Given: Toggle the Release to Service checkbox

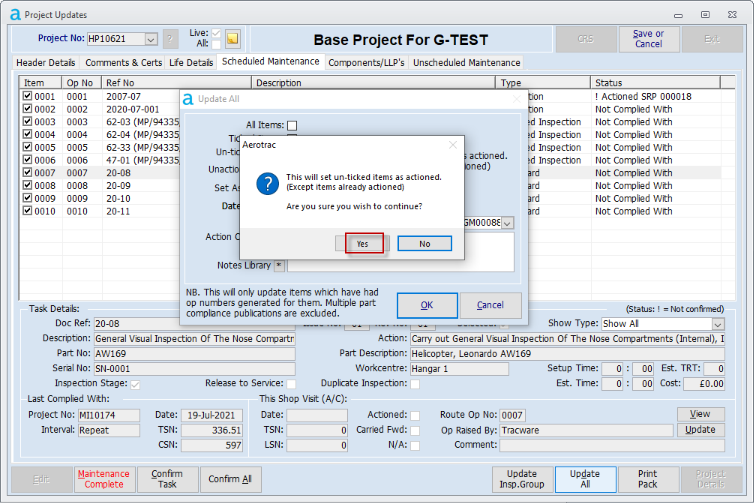Looking at the screenshot, I should (x=291, y=384).
